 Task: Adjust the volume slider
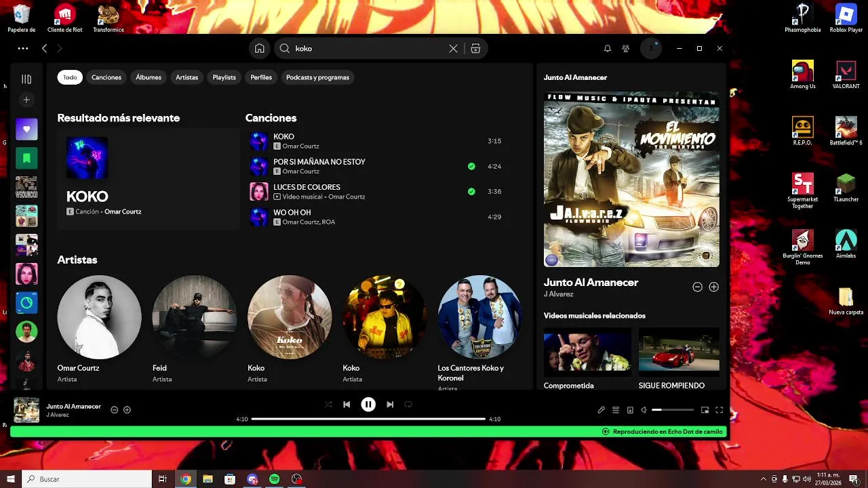tap(673, 410)
